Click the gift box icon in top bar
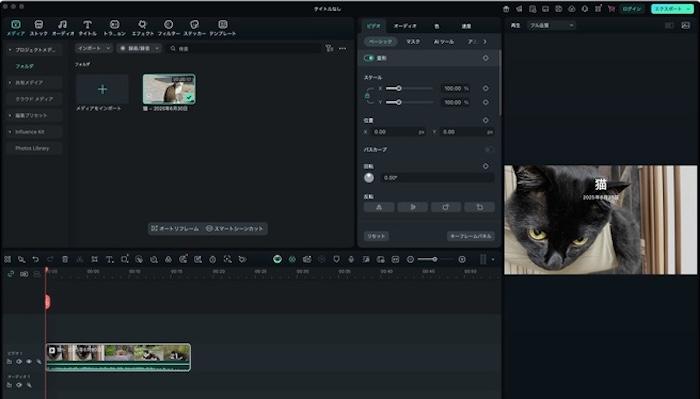 pyautogui.click(x=506, y=8)
